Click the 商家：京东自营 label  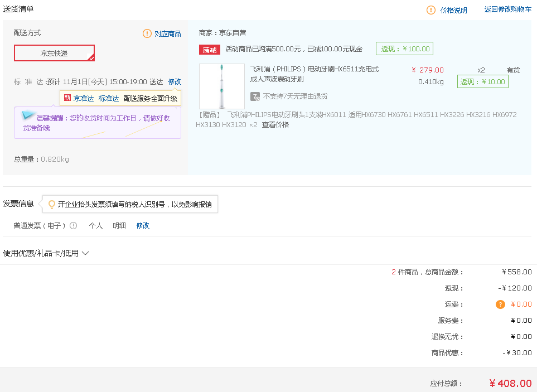tap(222, 33)
